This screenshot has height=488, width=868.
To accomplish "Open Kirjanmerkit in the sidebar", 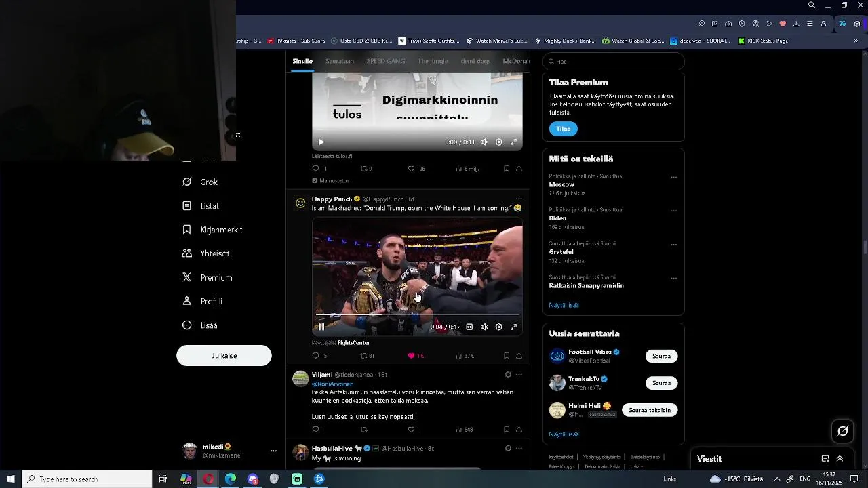I will pos(213,230).
